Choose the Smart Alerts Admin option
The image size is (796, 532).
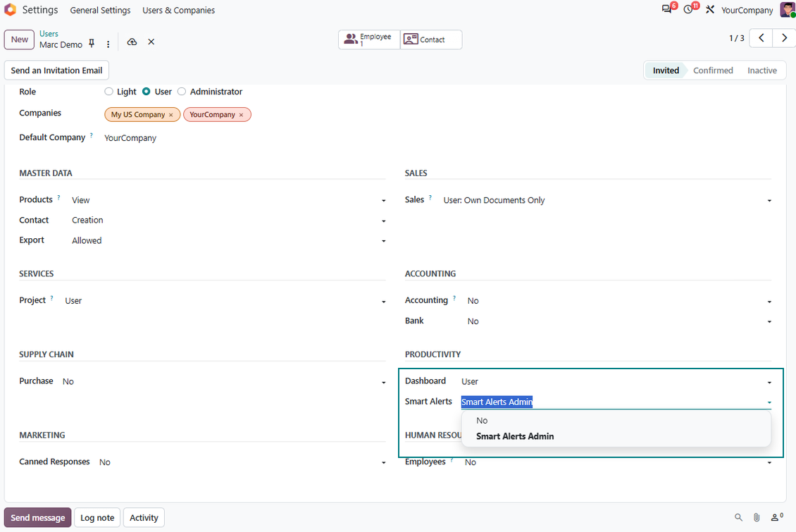pos(616,436)
